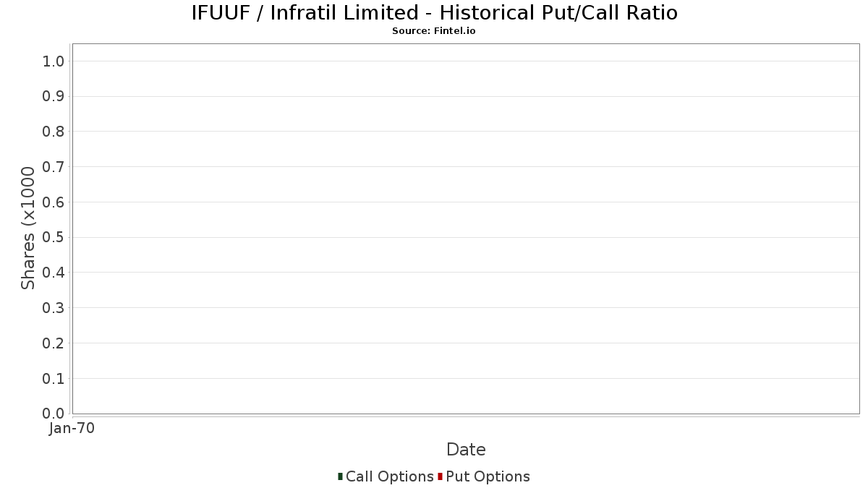Click the green Call Options legend swatch
868x488 pixels.
pyautogui.click(x=340, y=476)
